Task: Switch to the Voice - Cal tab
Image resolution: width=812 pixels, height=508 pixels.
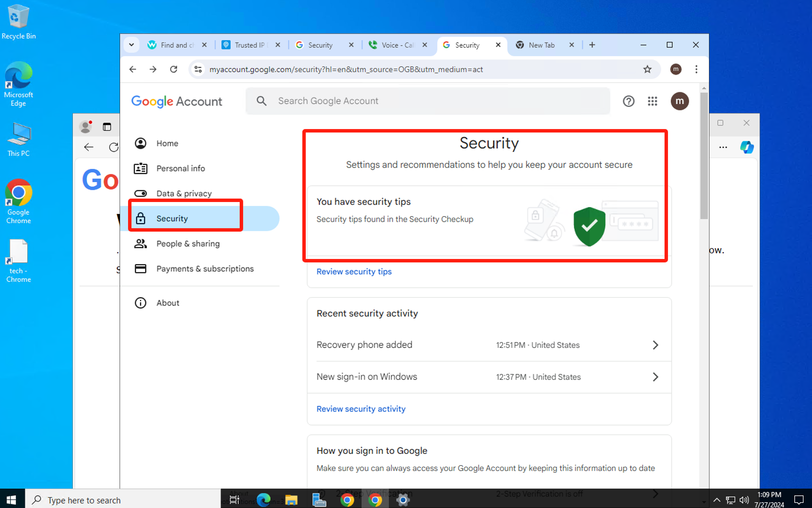Action: click(x=398, y=45)
